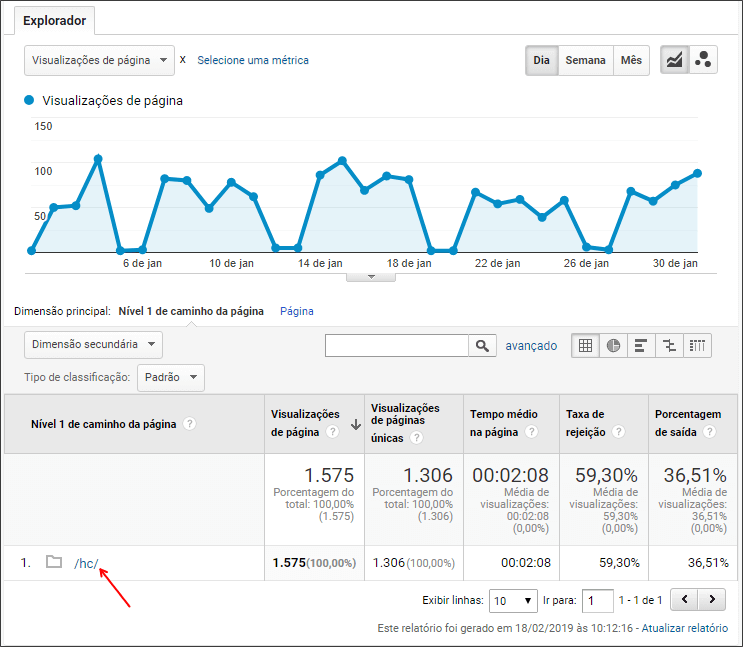743x647 pixels.
Task: Click the 14 de jan data point on chart
Action: [x=320, y=175]
